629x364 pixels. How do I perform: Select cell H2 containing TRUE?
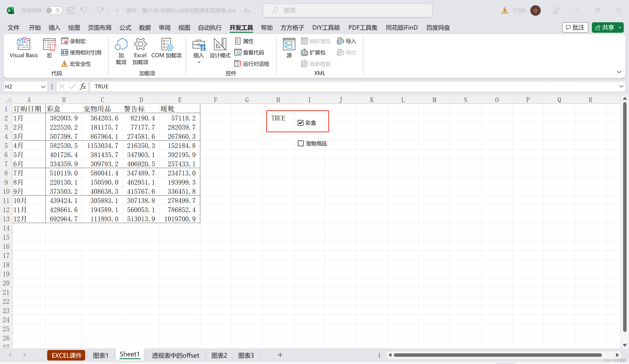pos(278,118)
